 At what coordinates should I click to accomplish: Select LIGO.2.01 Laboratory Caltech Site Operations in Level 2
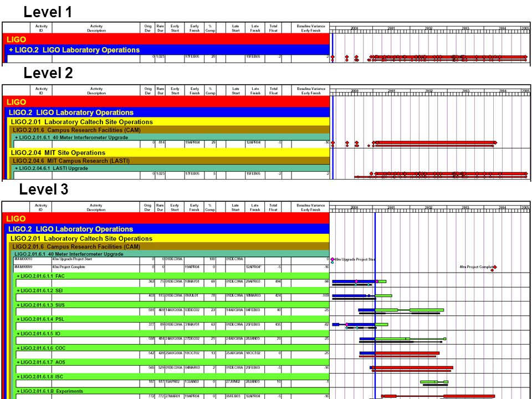[x=168, y=122]
